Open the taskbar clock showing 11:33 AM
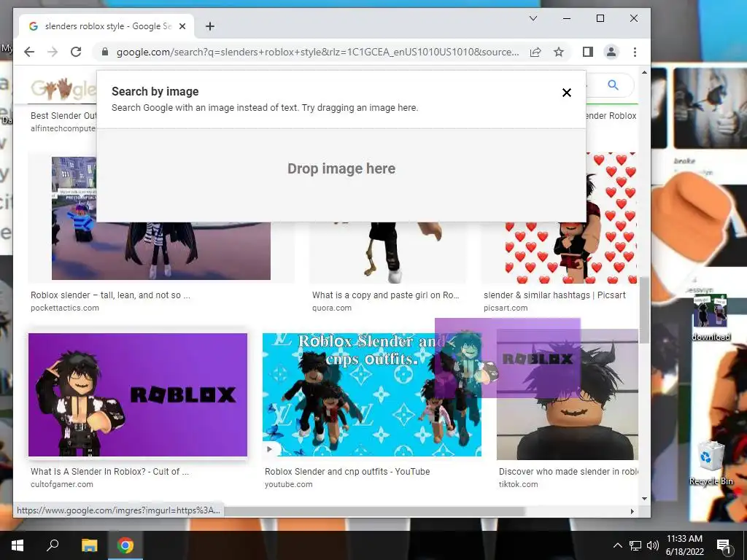This screenshot has height=560, width=747. click(684, 545)
